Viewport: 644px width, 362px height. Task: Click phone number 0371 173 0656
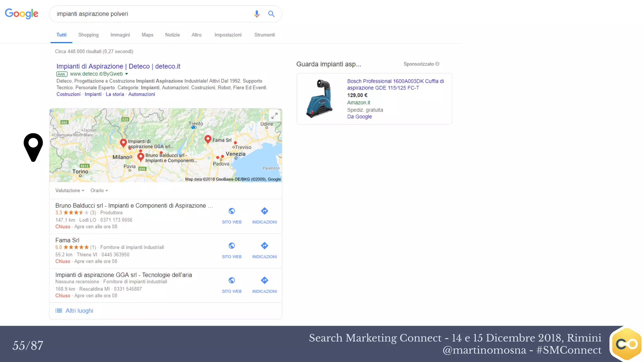click(116, 220)
